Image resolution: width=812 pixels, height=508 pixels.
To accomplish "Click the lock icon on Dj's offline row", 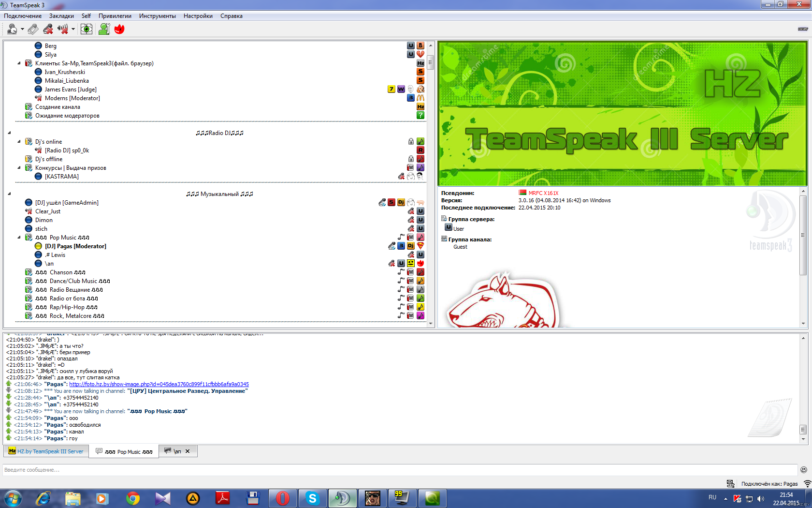I will (411, 159).
